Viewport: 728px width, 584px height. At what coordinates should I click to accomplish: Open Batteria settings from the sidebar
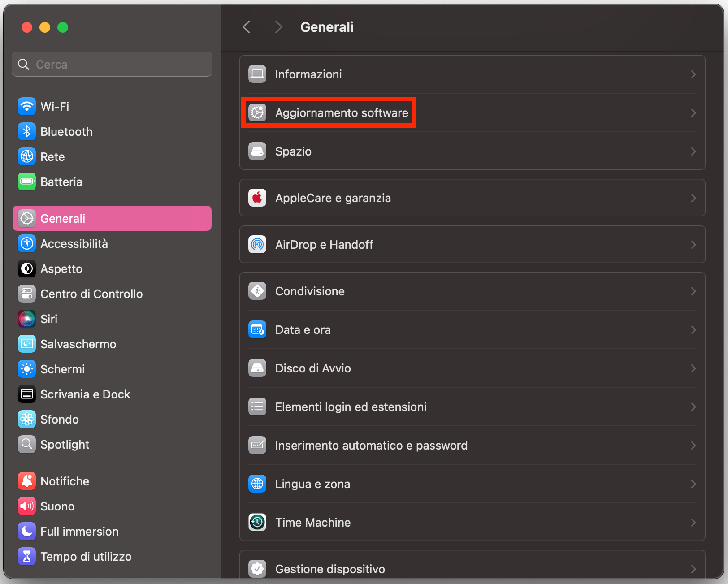(27, 182)
